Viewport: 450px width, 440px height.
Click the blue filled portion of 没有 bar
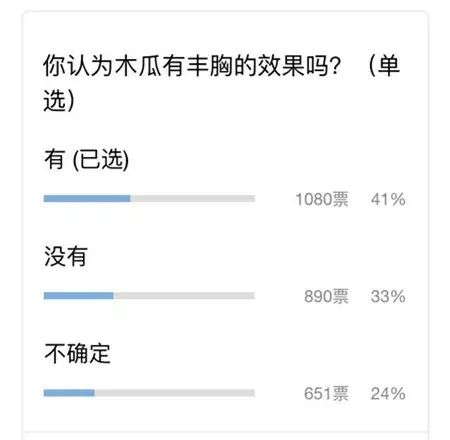pyautogui.click(x=79, y=296)
